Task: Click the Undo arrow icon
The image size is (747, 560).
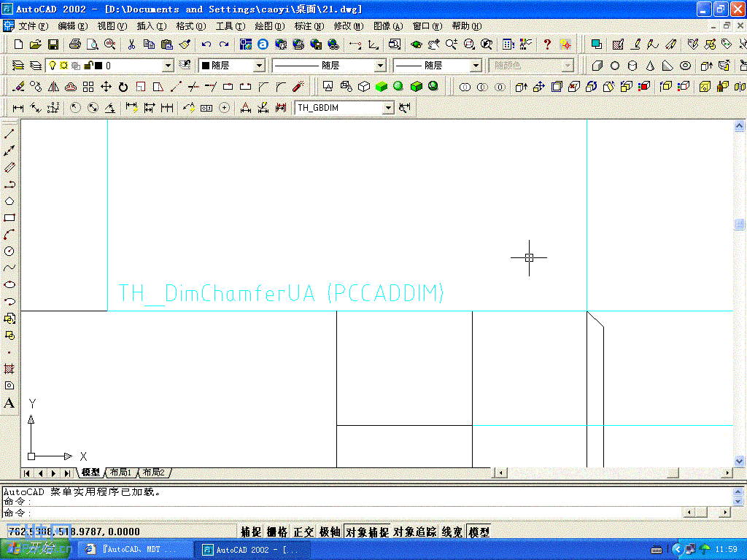Action: [x=206, y=44]
